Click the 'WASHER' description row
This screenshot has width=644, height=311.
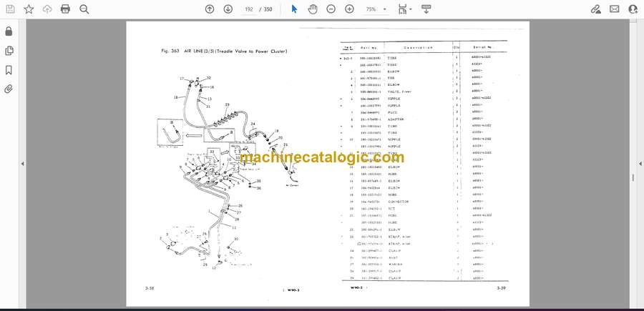(x=395, y=265)
